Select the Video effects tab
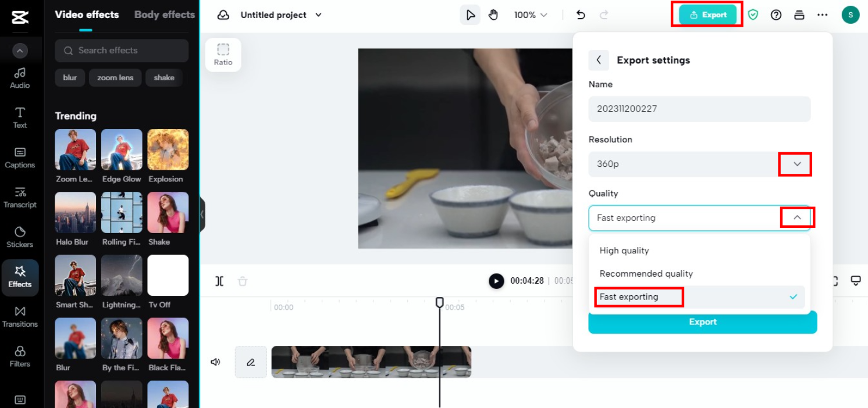 [x=87, y=15]
